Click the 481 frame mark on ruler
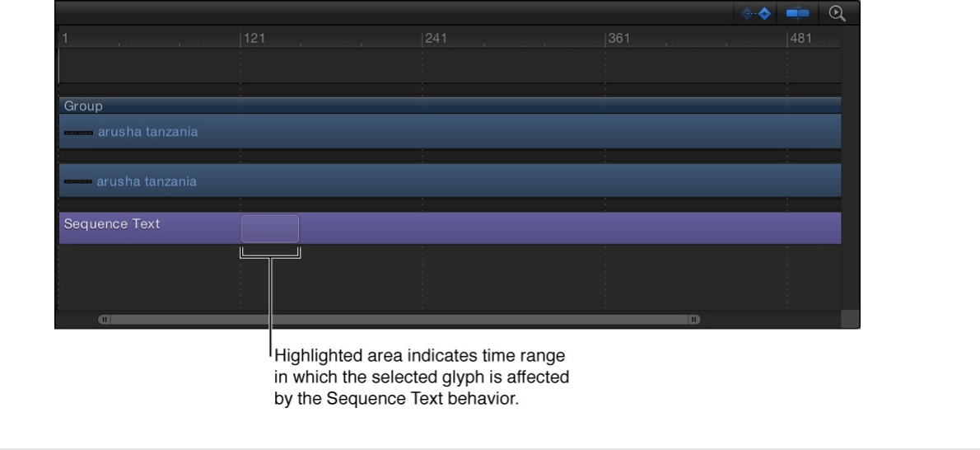The image size is (980, 450). [x=800, y=39]
